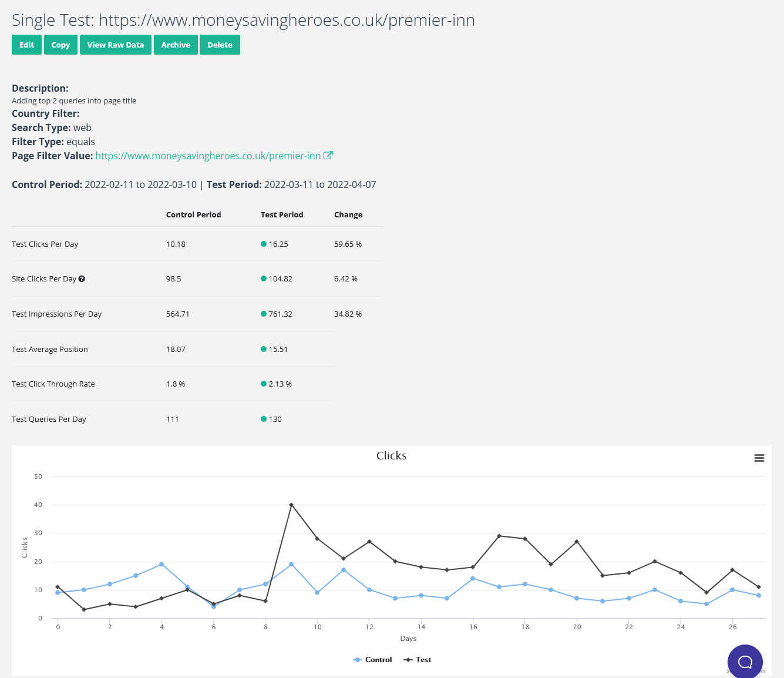Open the Clicks chart hamburger menu

(759, 458)
